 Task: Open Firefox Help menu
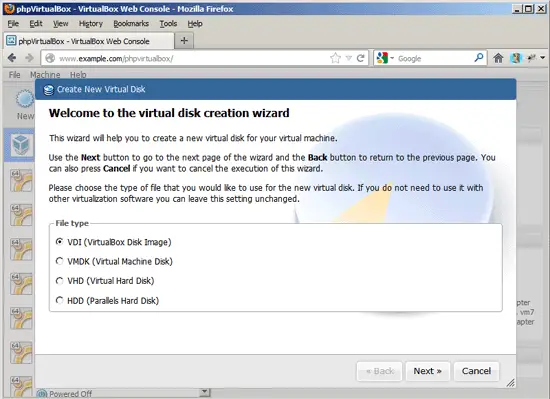[x=195, y=23]
